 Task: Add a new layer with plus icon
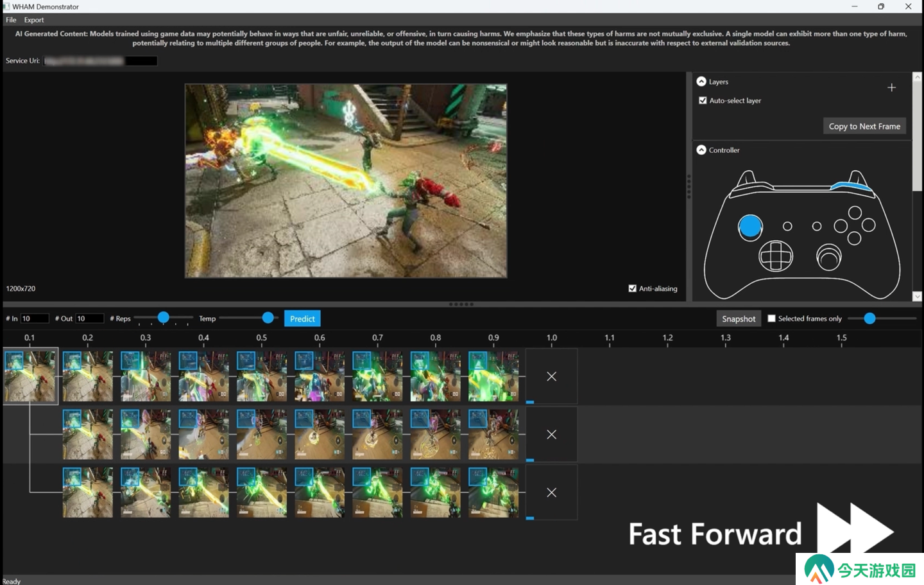891,87
